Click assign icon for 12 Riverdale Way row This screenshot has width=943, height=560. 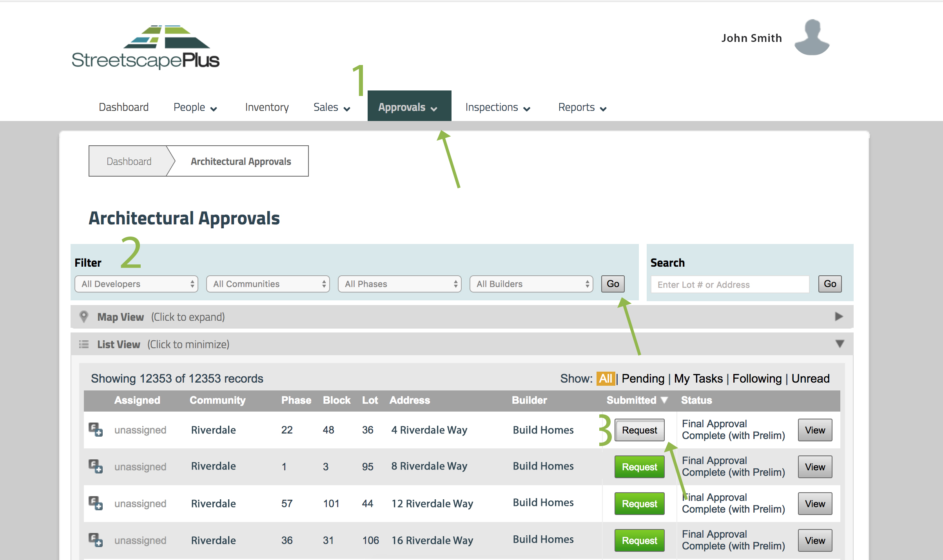click(x=95, y=503)
